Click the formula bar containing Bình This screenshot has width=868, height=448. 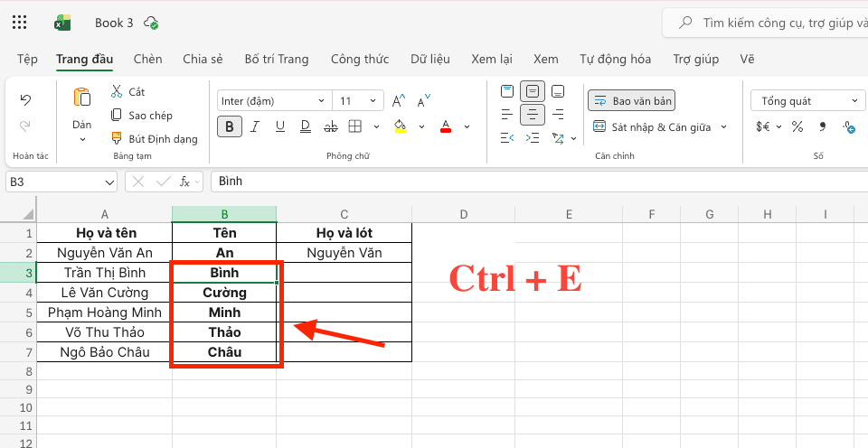539,182
